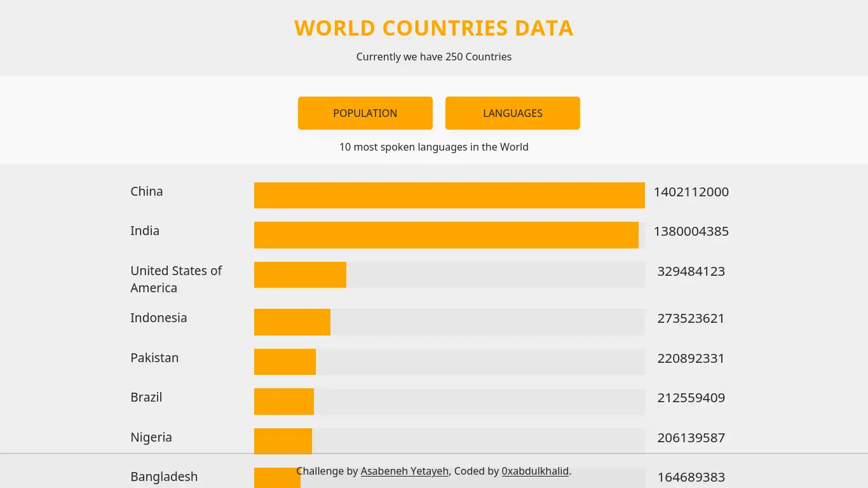Viewport: 868px width, 488px height.
Task: Click the LANGUAGES button
Action: click(x=513, y=113)
